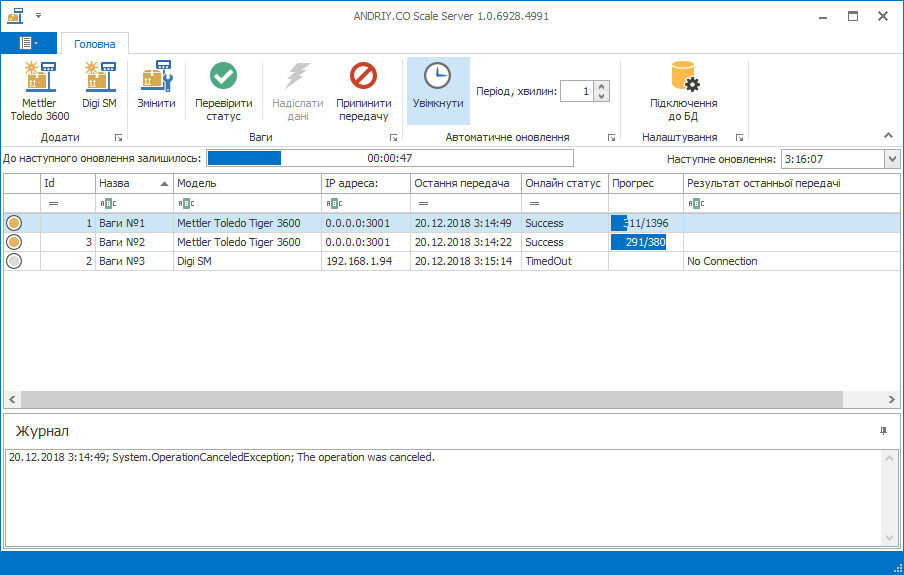
Task: Click status indicator for Ваги №2
Action: [14, 242]
